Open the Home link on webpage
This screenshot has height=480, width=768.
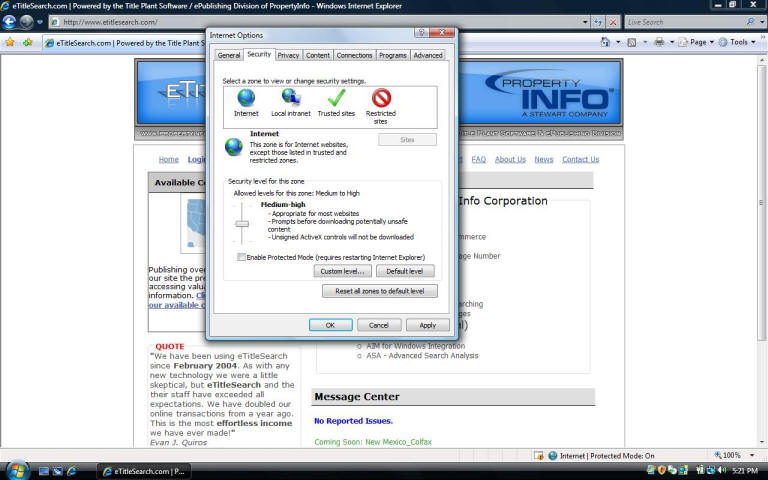pyautogui.click(x=168, y=159)
